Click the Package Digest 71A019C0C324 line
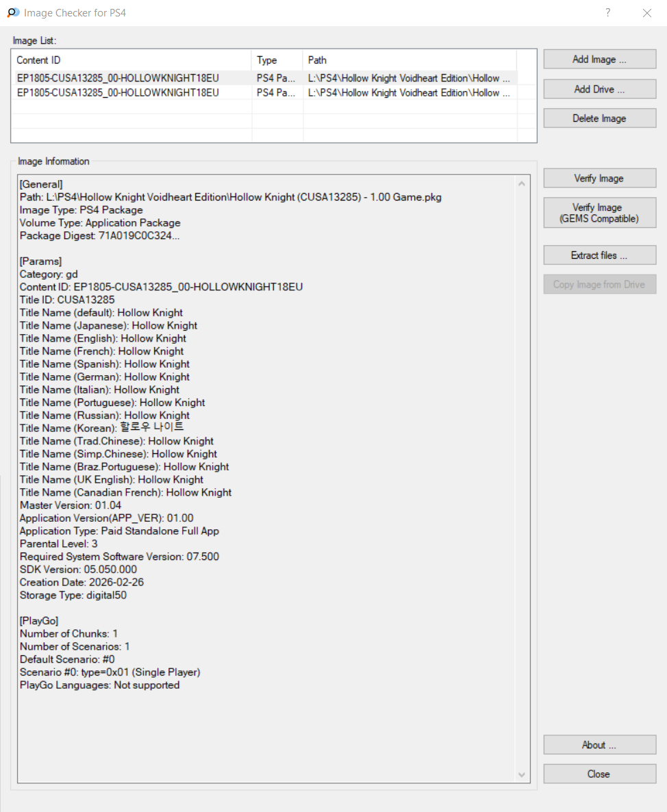 (99, 236)
